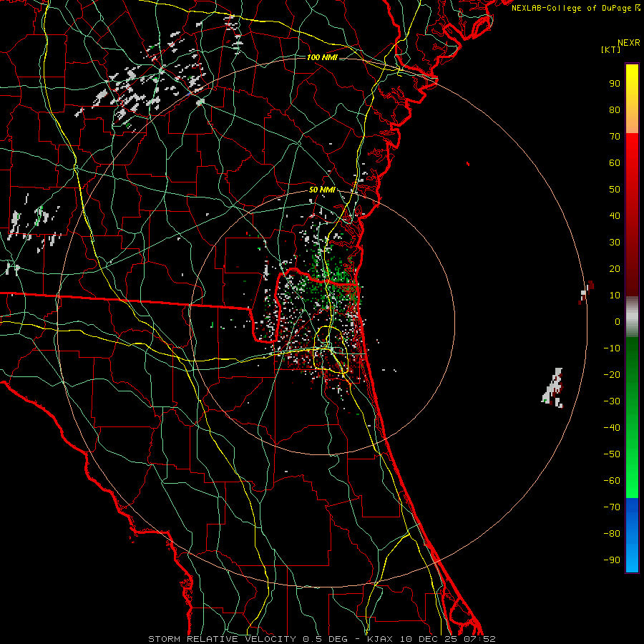This screenshot has height=644, width=644.
Task: Click the positive 40 knot scale label
Action: [615, 215]
